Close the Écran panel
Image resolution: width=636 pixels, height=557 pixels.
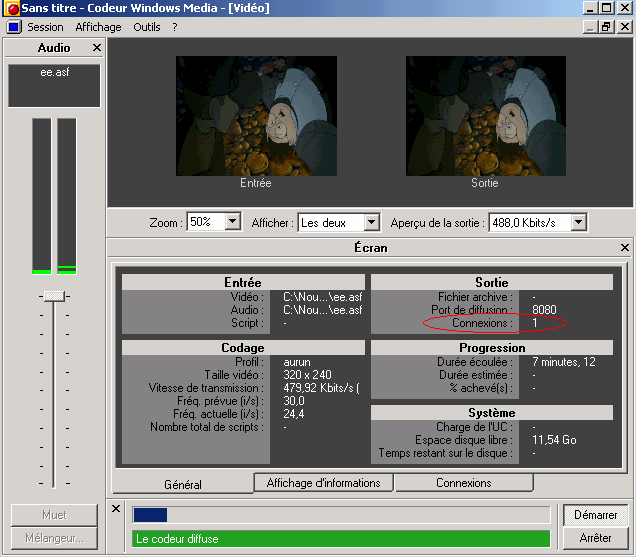point(625,247)
